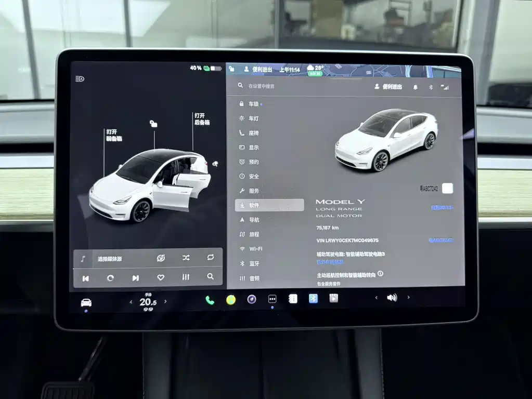The height and width of the screenshot is (399, 532).
Task: Tap the white color swatch beside license plate
Action: click(448, 188)
